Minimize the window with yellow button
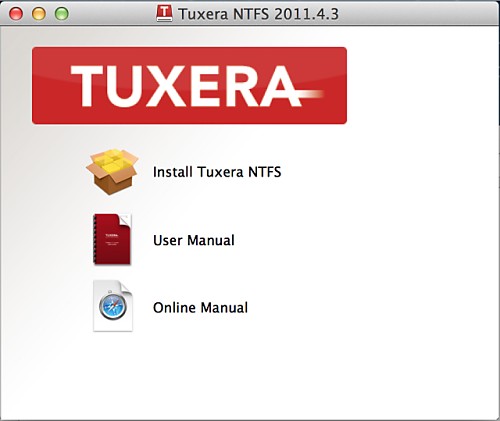500x421 pixels. pos(39,14)
